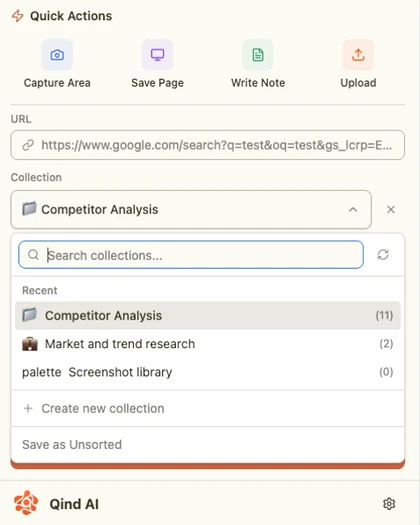
Task: Click the Qind AI logo
Action: coord(26,503)
